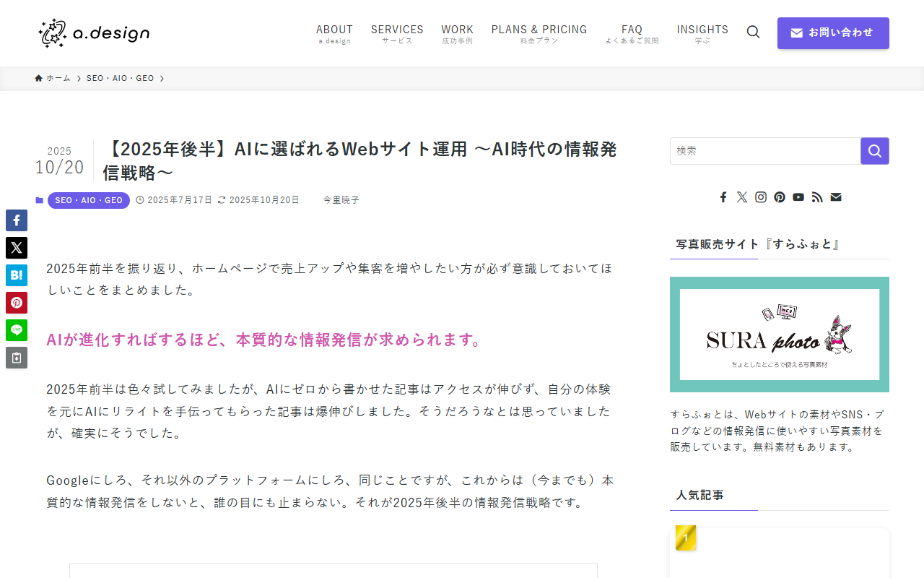Image resolution: width=924 pixels, height=578 pixels.
Task: Expand PLANS & PRICING in the navigation
Action: click(539, 33)
